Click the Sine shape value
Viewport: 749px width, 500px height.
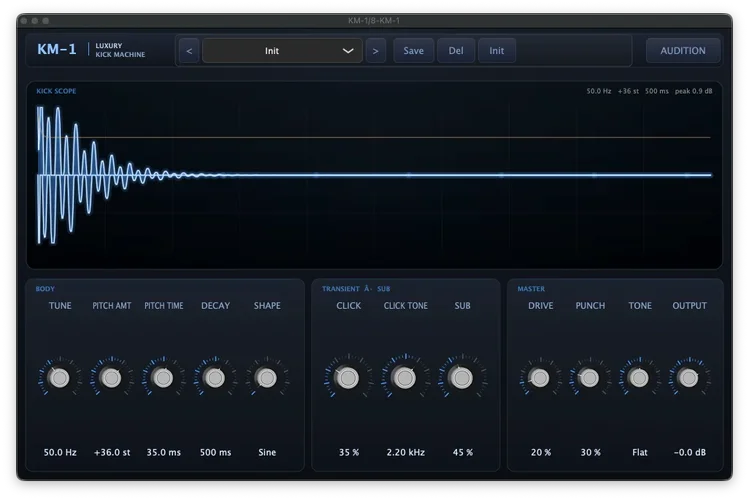tap(267, 452)
